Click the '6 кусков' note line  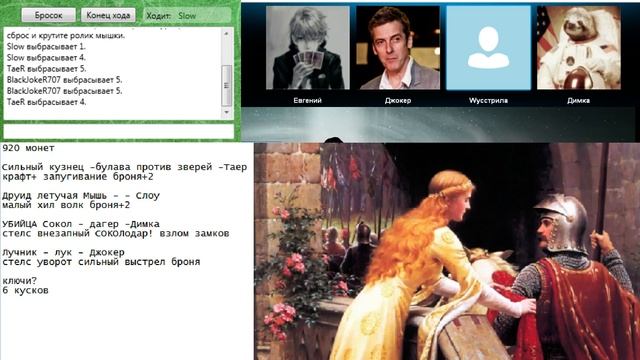tap(25, 290)
